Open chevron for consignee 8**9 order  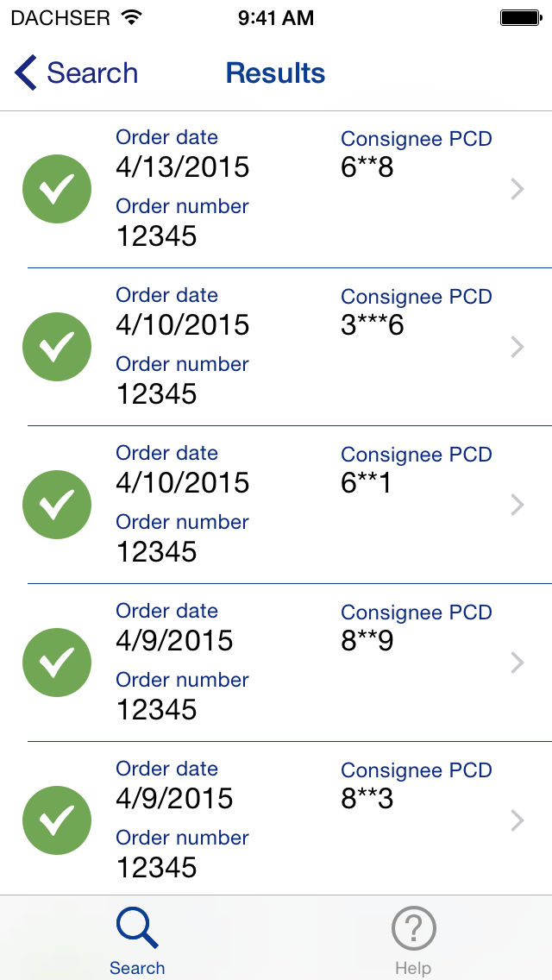tap(517, 663)
